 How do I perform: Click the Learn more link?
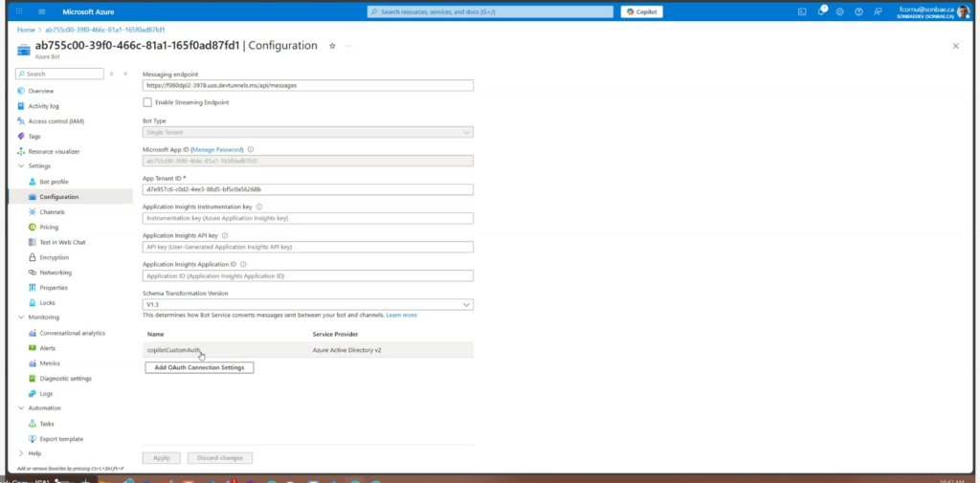[x=401, y=315]
